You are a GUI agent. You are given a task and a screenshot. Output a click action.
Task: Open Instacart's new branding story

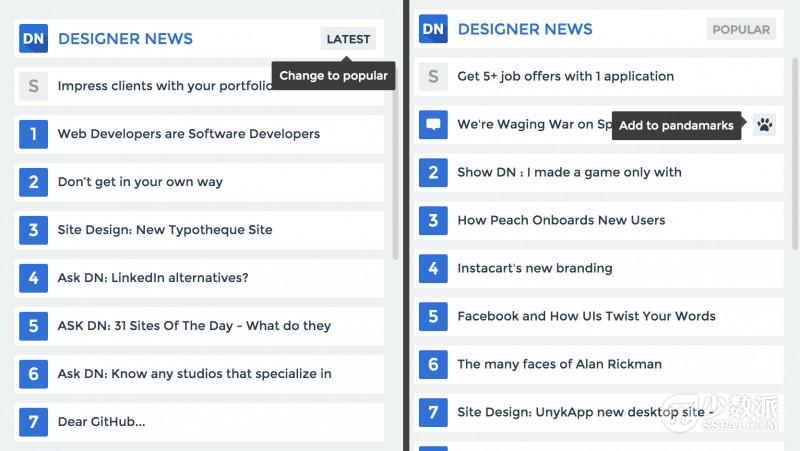coord(535,268)
